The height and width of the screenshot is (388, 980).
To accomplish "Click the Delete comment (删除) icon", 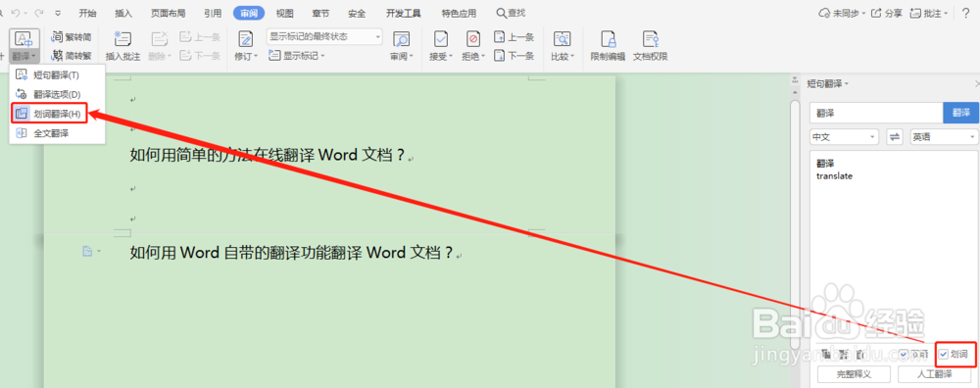I will pos(160,39).
